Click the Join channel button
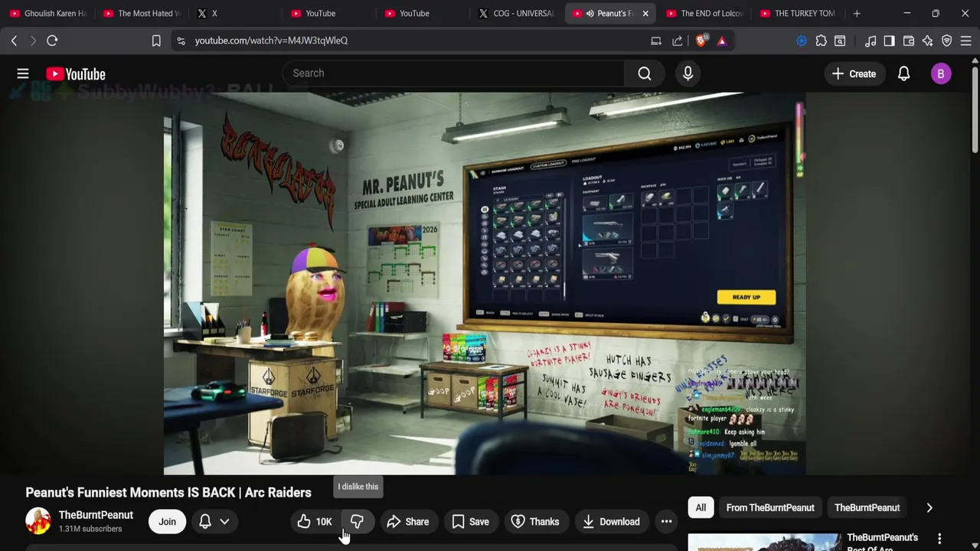This screenshot has height=551, width=980. point(167,522)
